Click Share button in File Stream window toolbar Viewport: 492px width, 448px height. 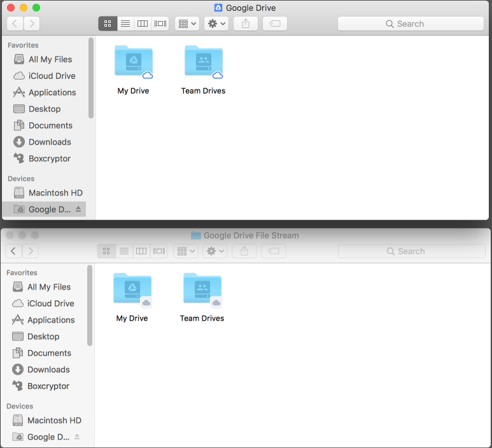(244, 251)
